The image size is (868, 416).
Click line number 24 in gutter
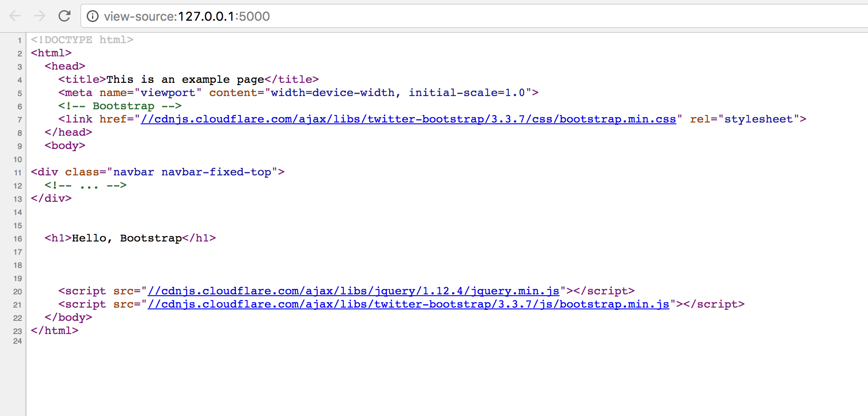pyautogui.click(x=18, y=341)
